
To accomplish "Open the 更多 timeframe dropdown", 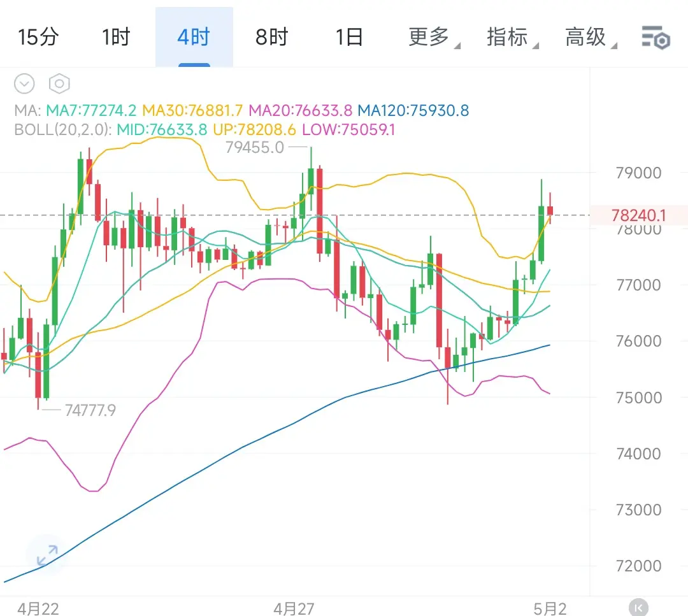I will pyautogui.click(x=434, y=37).
